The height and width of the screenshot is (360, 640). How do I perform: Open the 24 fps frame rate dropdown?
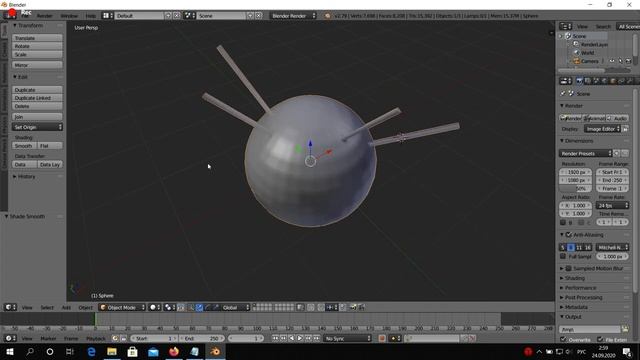[x=612, y=205]
